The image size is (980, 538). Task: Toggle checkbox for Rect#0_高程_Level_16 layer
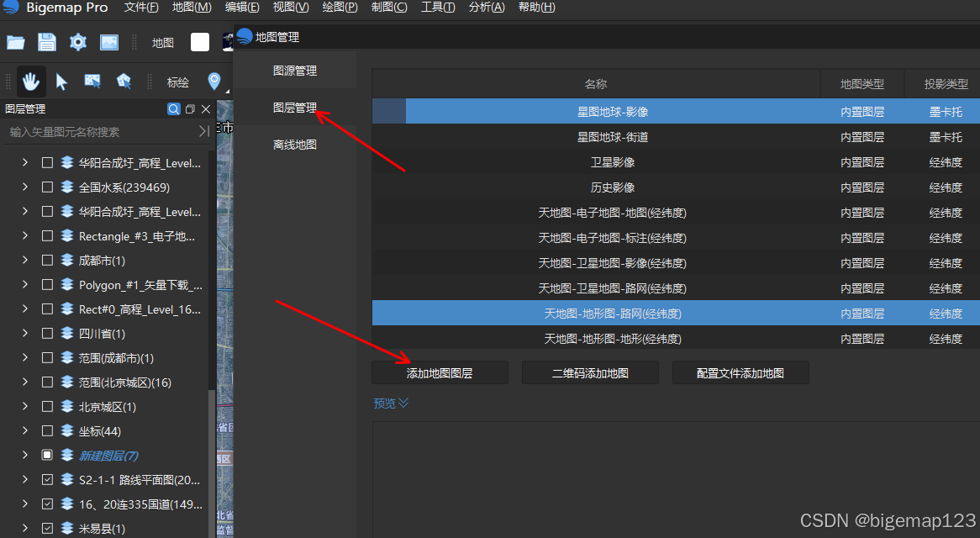pos(47,309)
